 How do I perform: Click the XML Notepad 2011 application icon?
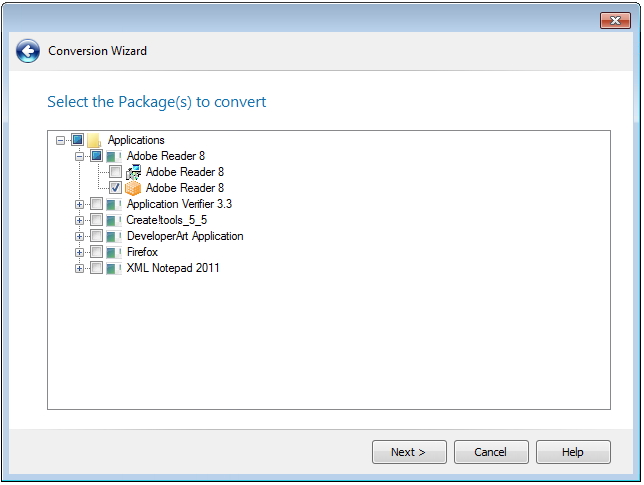(x=114, y=269)
